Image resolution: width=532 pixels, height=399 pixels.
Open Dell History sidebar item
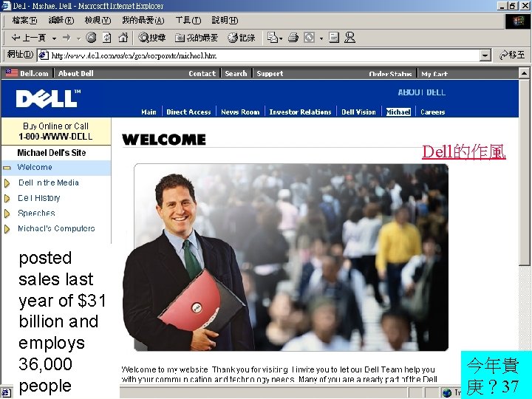click(x=39, y=198)
